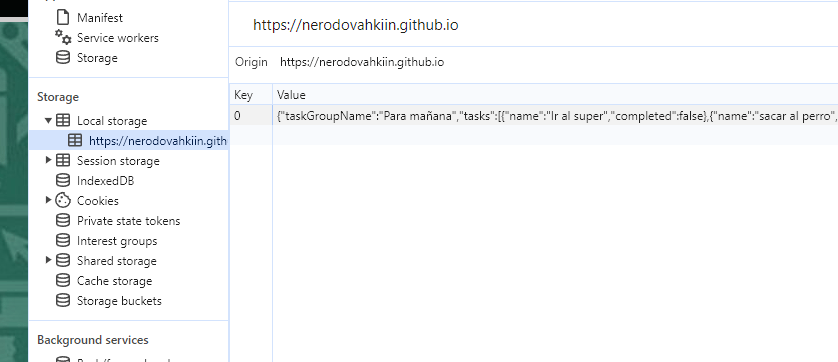
Task: Open the IndexedDB entry
Action: click(x=105, y=181)
